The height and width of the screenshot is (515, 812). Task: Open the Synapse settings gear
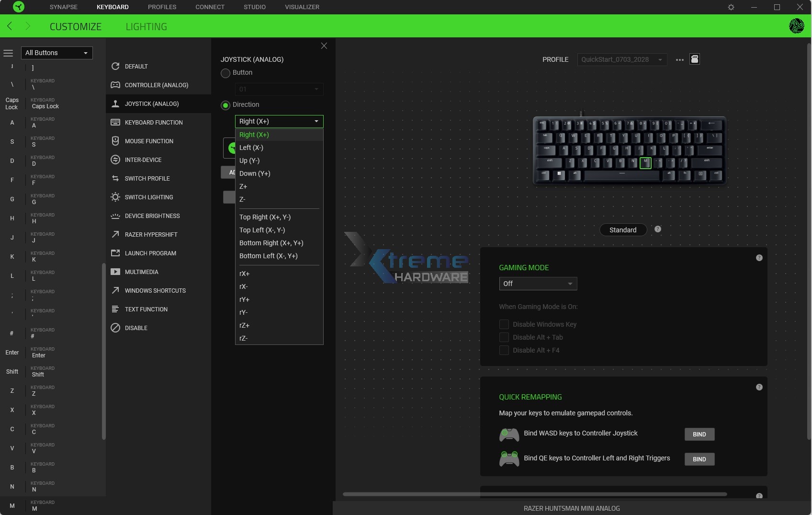coord(730,7)
